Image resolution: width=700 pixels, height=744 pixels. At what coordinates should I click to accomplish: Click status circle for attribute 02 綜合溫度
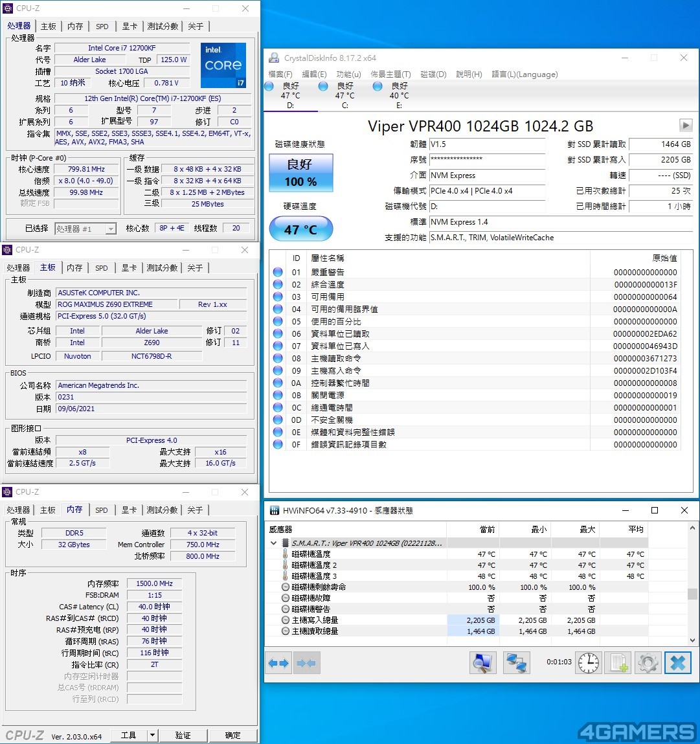pos(278,284)
